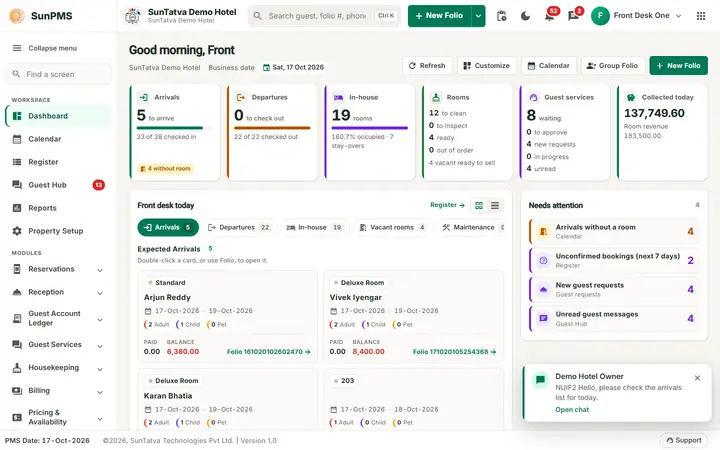Click the Front Desk One avatar
720x450 pixels.
pos(600,16)
